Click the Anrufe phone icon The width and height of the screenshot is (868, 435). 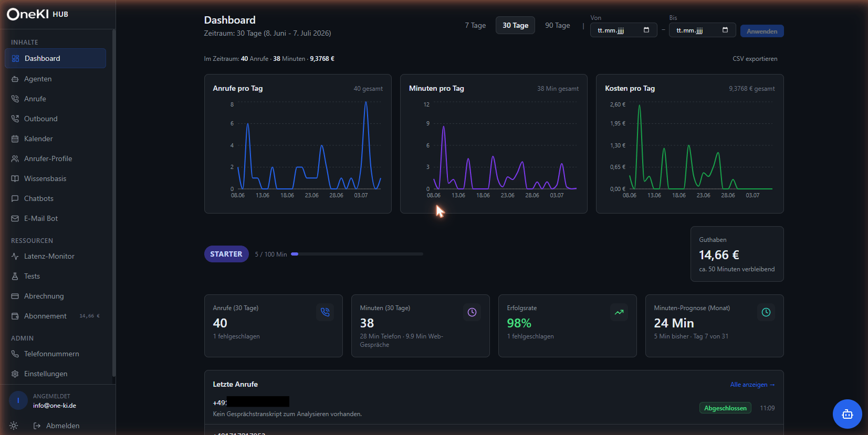coord(15,99)
